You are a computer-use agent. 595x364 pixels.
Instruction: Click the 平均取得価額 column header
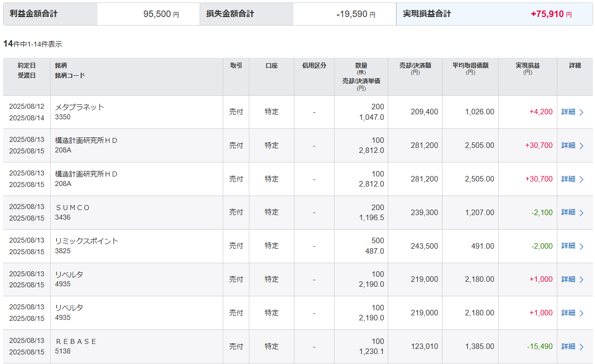click(x=470, y=66)
